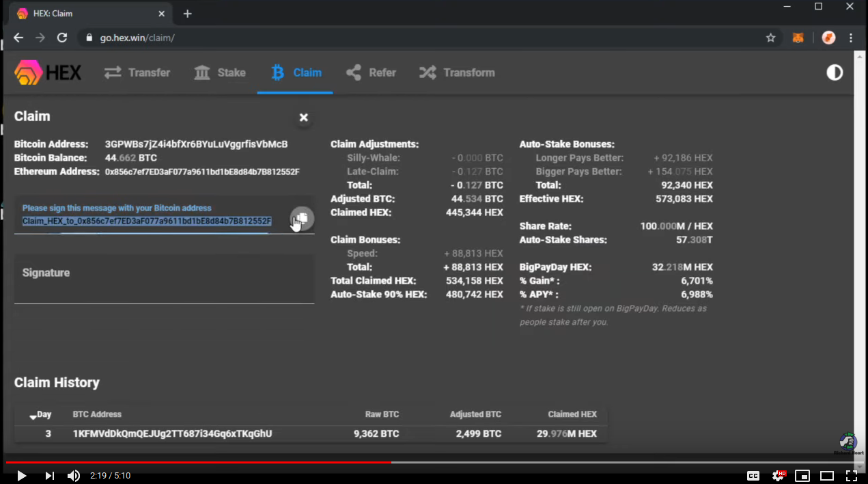Bookmark this page with star icon

pyautogui.click(x=770, y=38)
